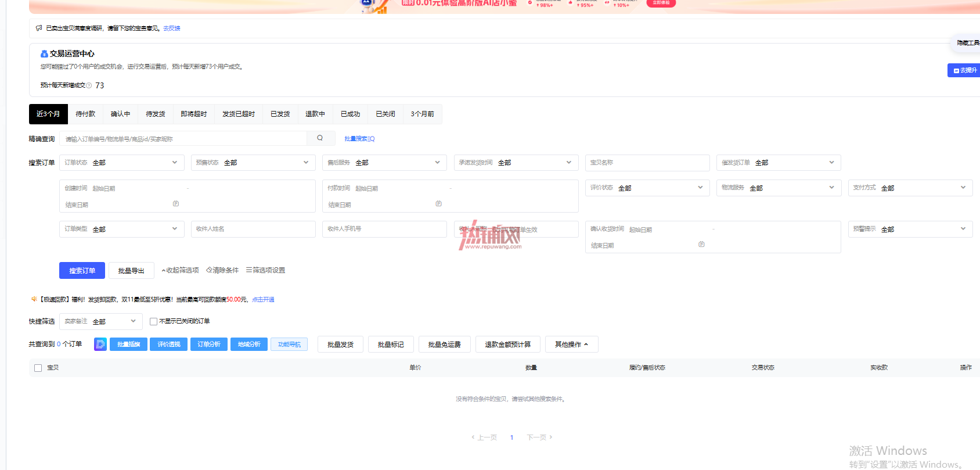Open the 付款时间 calendar picker icon
Image resolution: width=980 pixels, height=470 pixels.
(x=438, y=204)
